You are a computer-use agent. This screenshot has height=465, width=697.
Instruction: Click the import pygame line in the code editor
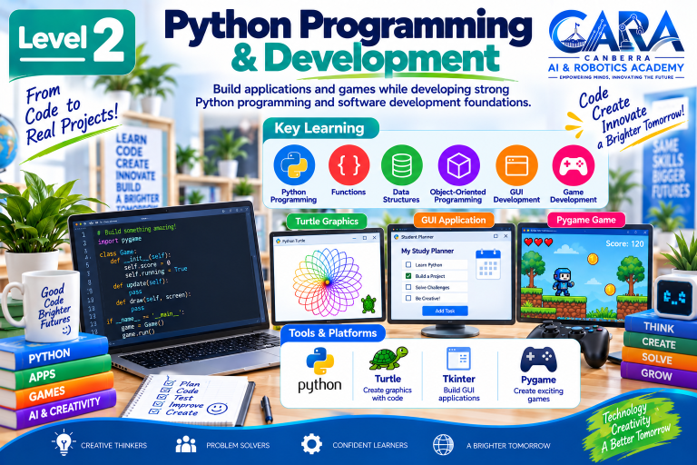(x=120, y=241)
